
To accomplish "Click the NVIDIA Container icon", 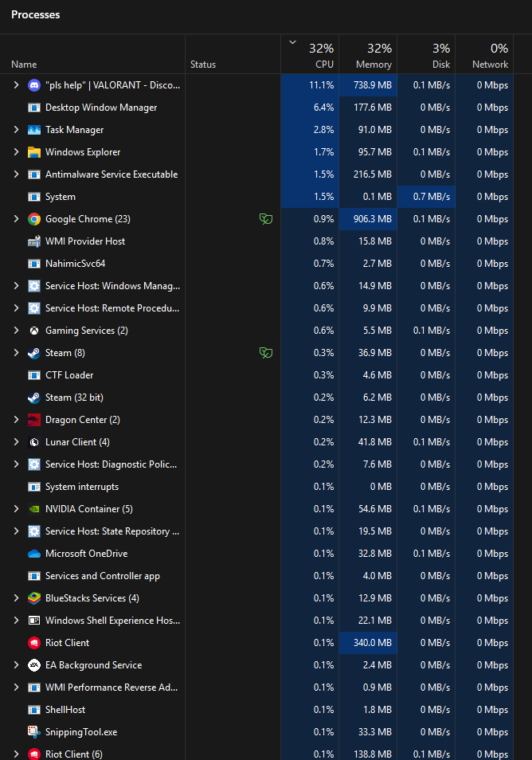I will click(34, 509).
